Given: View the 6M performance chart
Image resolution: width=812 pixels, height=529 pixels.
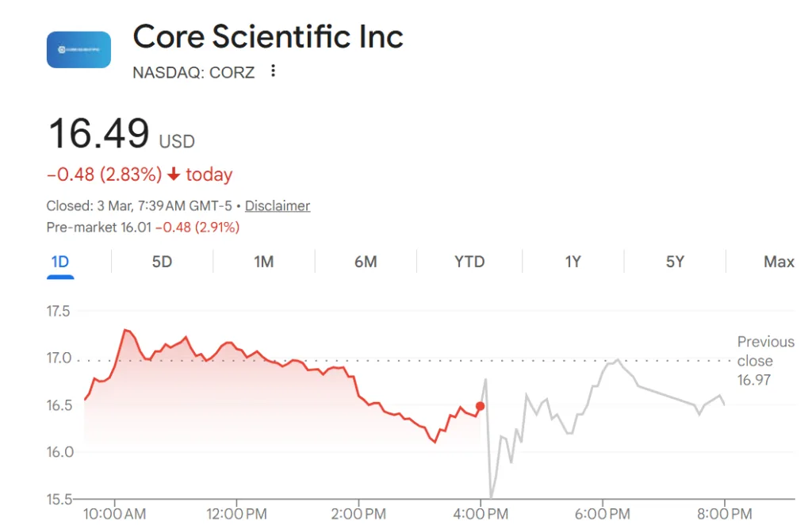Looking at the screenshot, I should [366, 262].
